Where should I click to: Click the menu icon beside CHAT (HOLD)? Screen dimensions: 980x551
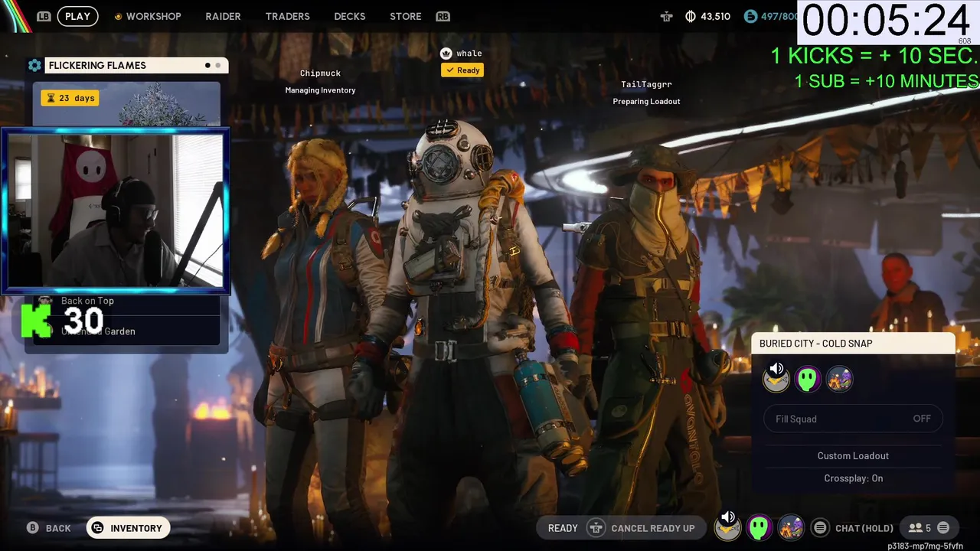820,528
